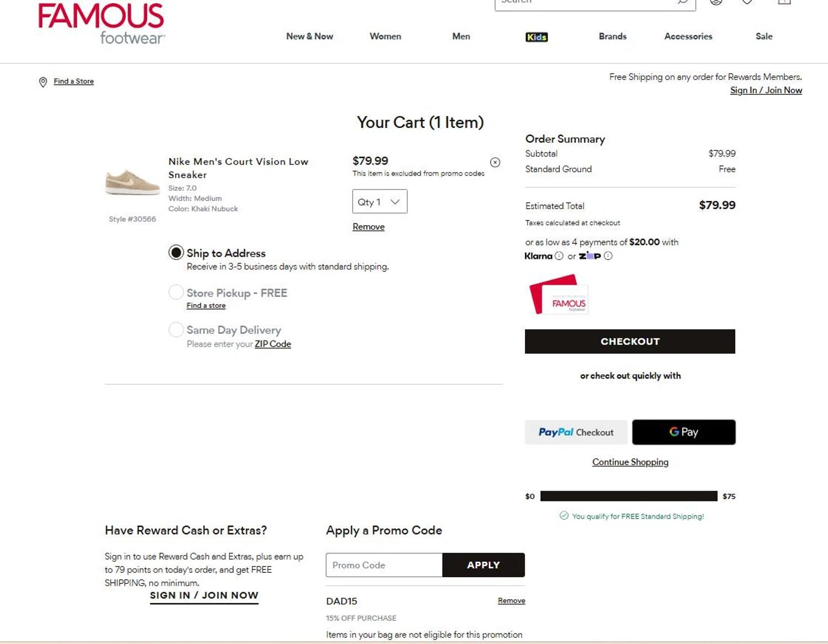Remove the DAD15 promo code
The width and height of the screenshot is (828, 644).
pos(511,600)
